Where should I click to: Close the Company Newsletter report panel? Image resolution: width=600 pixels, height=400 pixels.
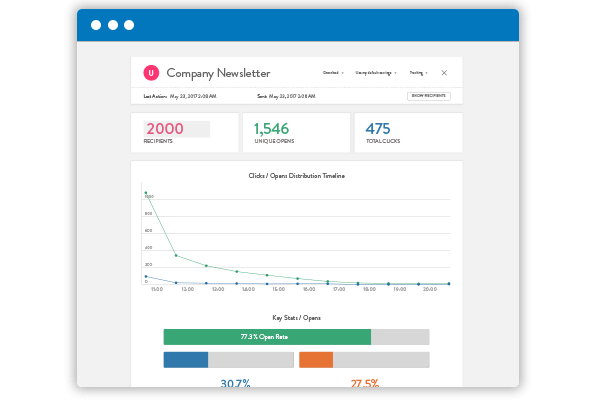[444, 73]
